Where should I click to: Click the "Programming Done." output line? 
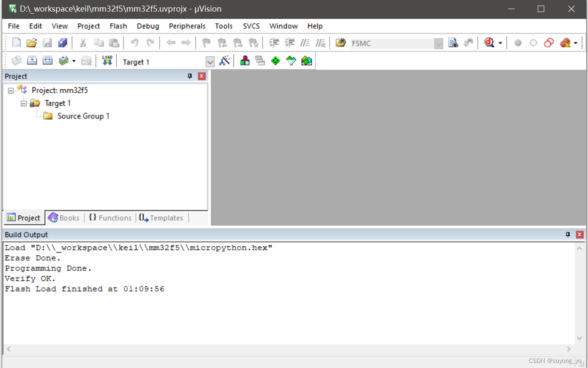point(48,268)
